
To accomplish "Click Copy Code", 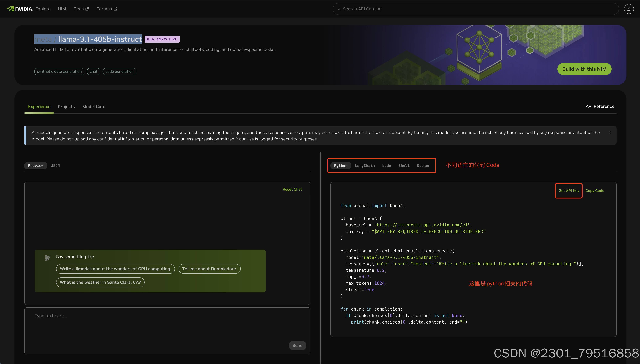I will pos(595,191).
